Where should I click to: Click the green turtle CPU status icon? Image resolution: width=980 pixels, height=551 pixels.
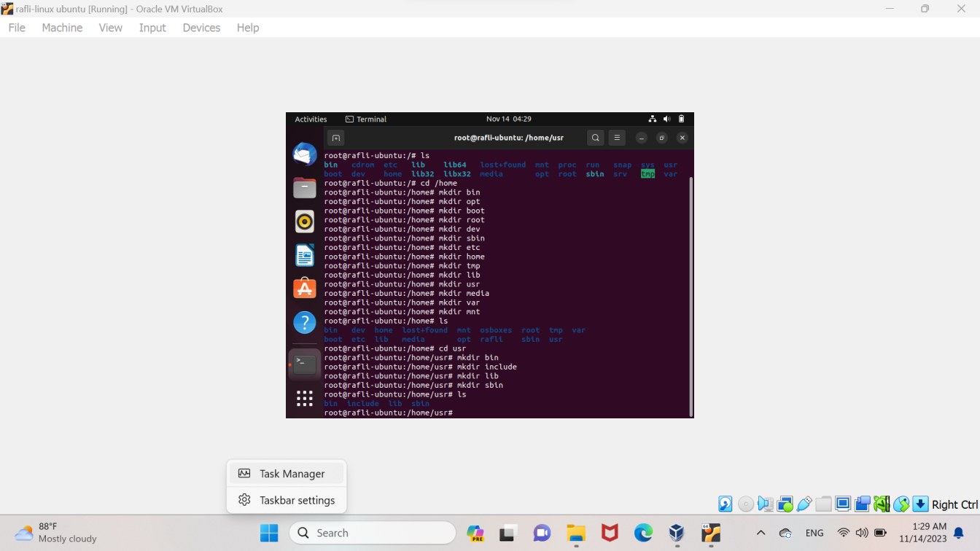(882, 504)
